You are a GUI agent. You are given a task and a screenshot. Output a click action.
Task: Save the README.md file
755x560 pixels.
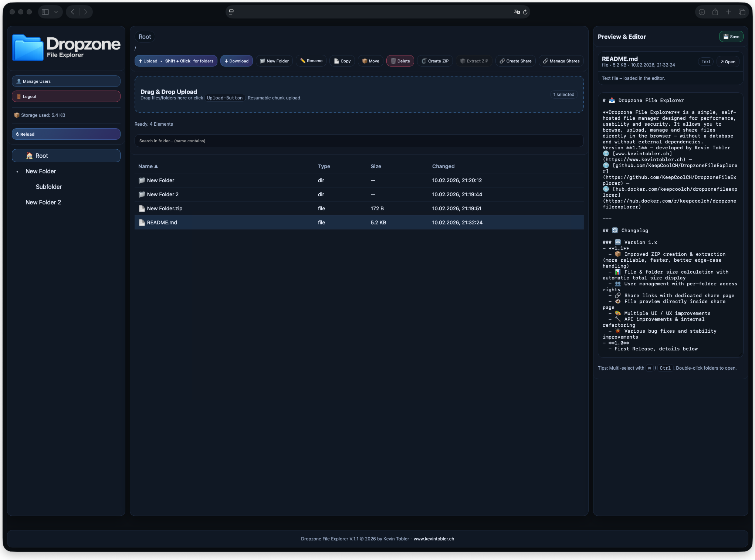731,37
